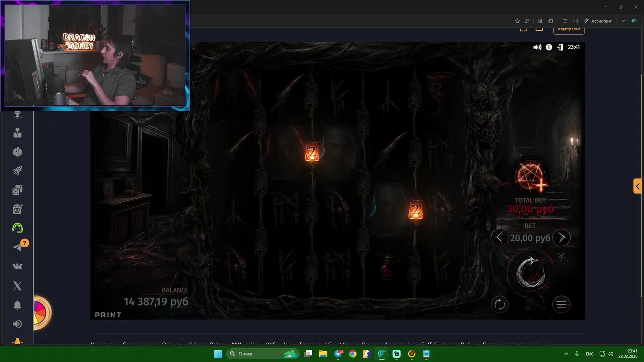Show hidden system tray icons
Viewport: 644px width, 362px height.
click(566, 354)
